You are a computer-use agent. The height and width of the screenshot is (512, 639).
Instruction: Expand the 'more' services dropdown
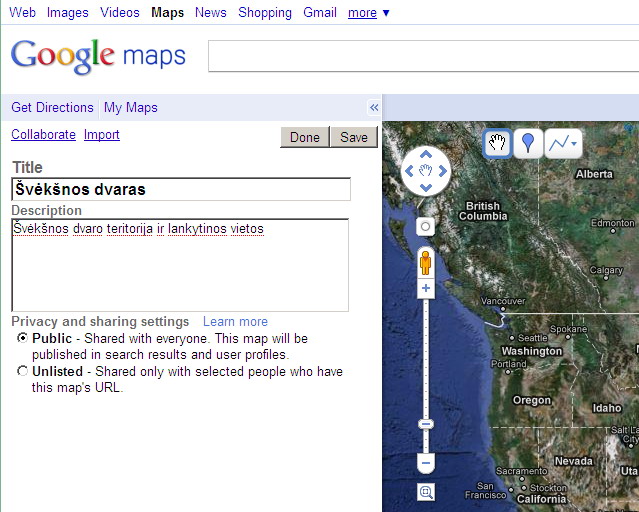click(369, 13)
